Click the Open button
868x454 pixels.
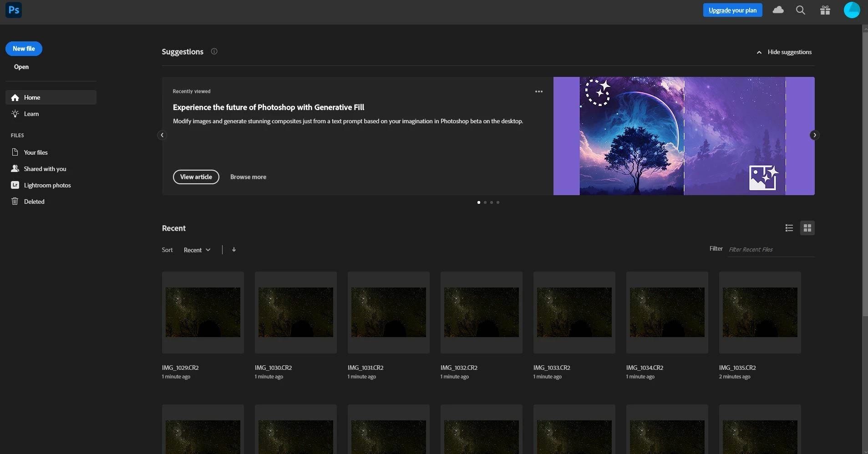point(21,67)
